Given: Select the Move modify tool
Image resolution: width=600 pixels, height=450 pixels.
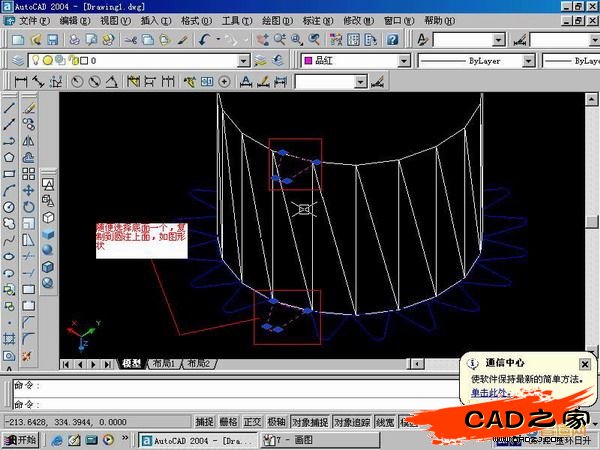Looking at the screenshot, I should [x=28, y=189].
